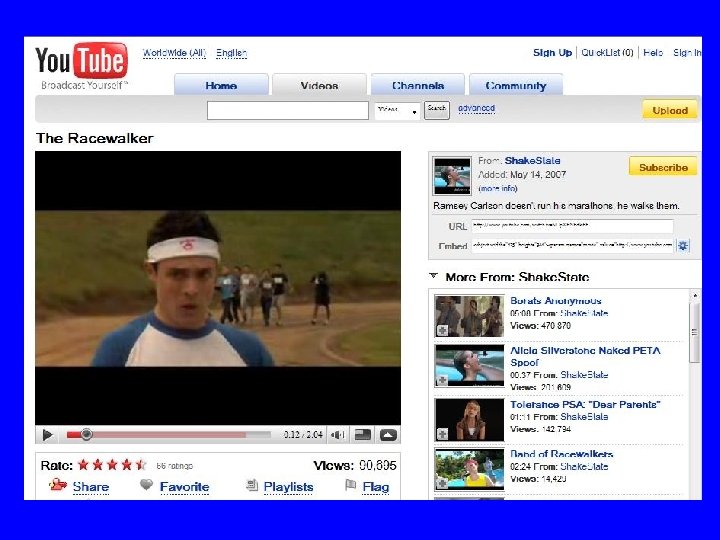Click the Share text link

[x=90, y=487]
